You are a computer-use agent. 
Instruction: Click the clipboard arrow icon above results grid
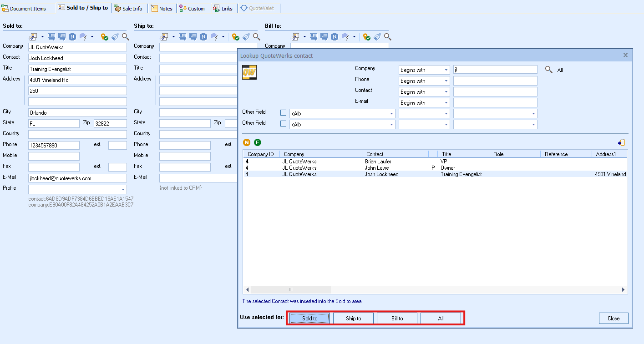622,142
